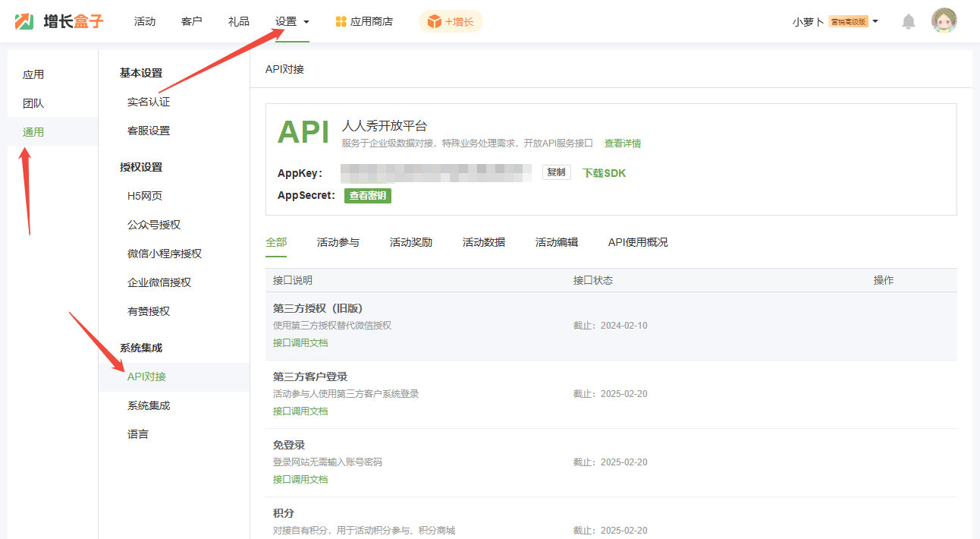Viewport: 980px width, 539px height.
Task: Expand the 小萝卜 account dropdown arrow
Action: [875, 21]
